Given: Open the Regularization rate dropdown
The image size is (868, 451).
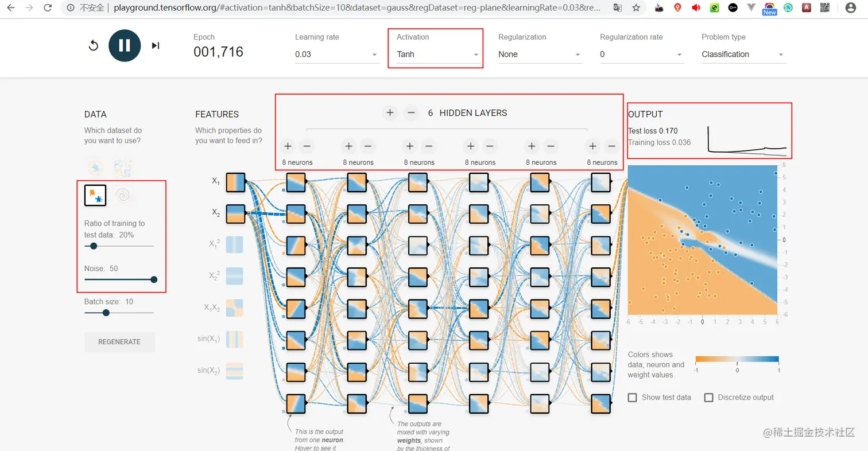Looking at the screenshot, I should 642,55.
